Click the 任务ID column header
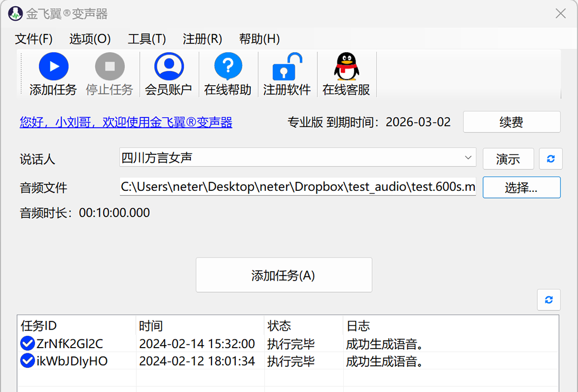Image resolution: width=578 pixels, height=392 pixels. pos(76,325)
